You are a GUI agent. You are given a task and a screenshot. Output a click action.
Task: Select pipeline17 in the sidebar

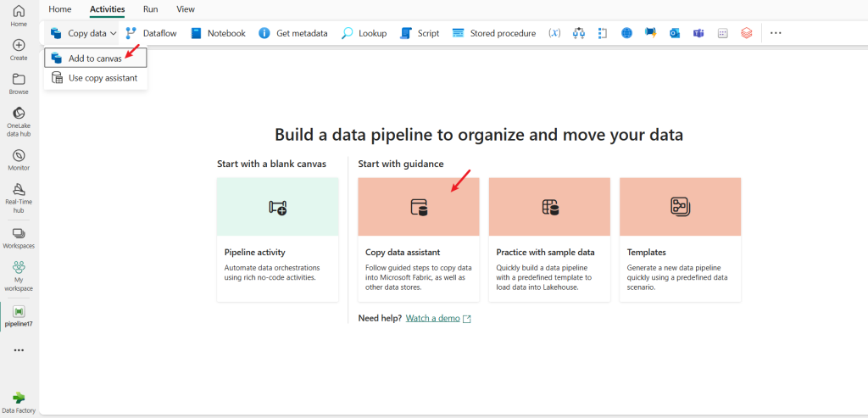19,316
